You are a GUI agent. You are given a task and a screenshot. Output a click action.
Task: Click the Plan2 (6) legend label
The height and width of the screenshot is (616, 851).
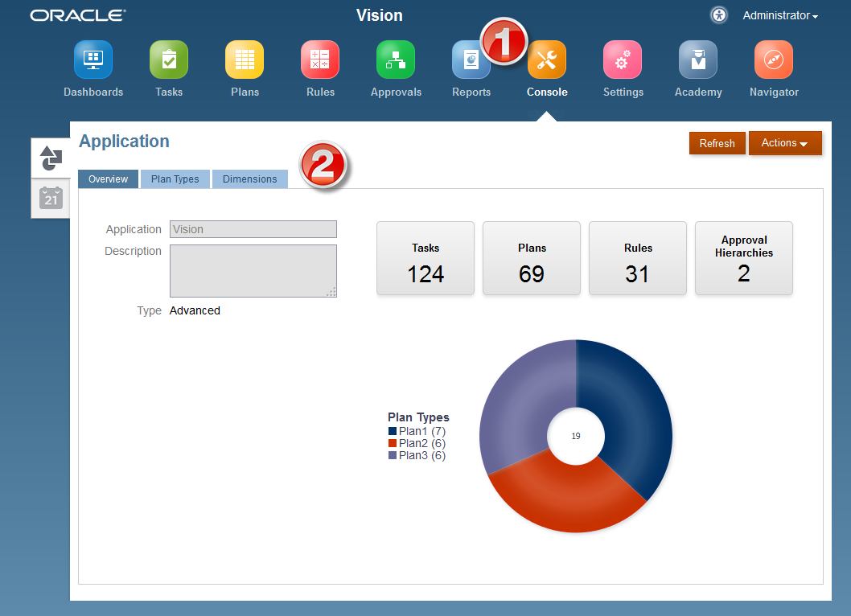[422, 443]
